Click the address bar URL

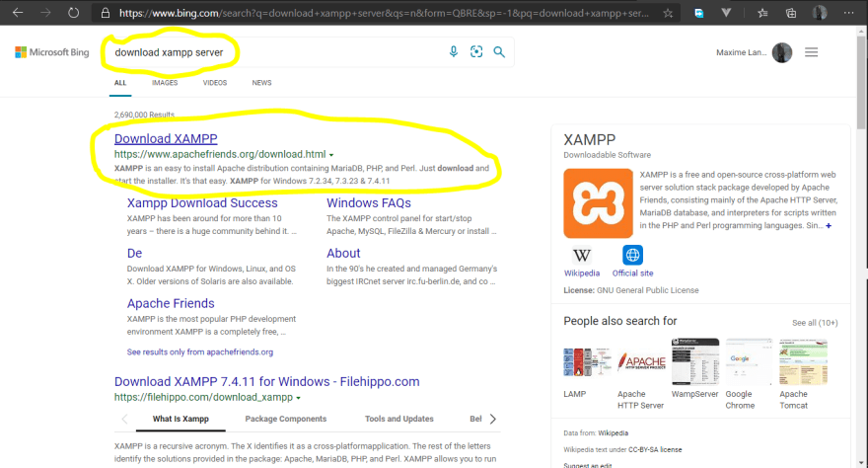tap(384, 13)
